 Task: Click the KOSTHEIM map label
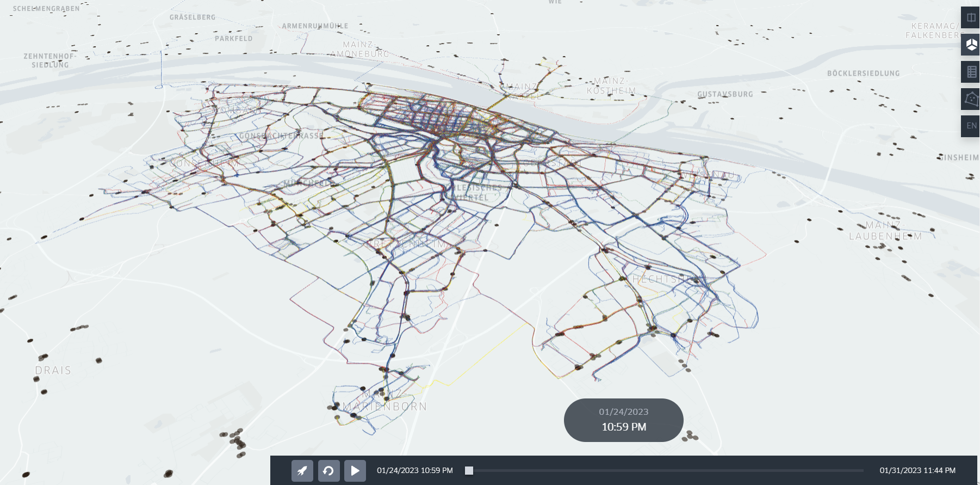[x=611, y=91]
